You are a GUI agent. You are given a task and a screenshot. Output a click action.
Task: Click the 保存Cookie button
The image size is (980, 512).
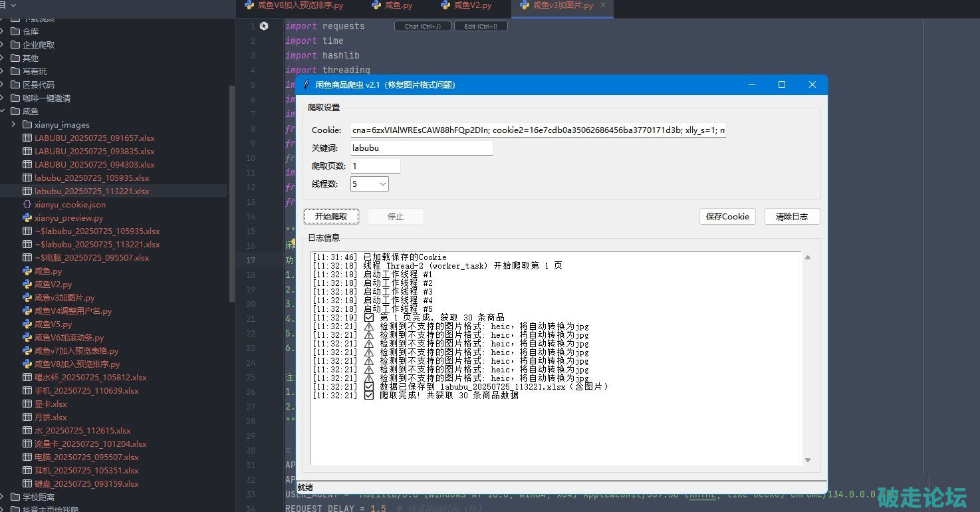click(x=727, y=217)
